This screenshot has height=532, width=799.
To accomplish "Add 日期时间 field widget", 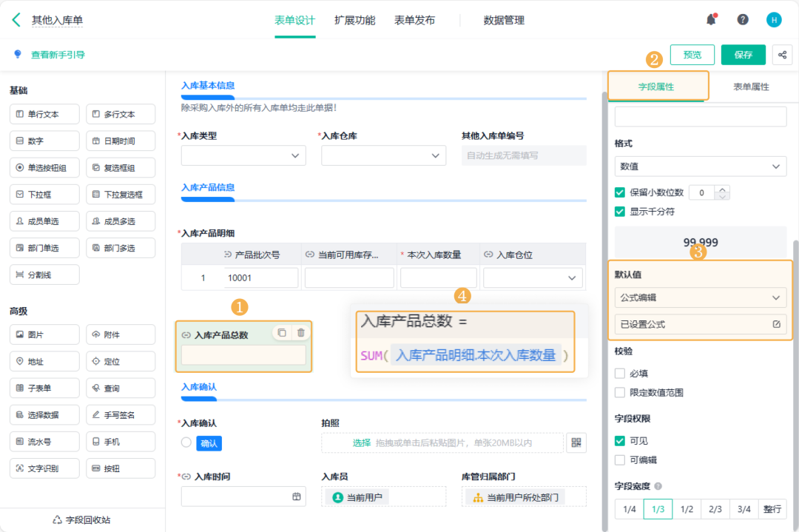I will pos(121,141).
